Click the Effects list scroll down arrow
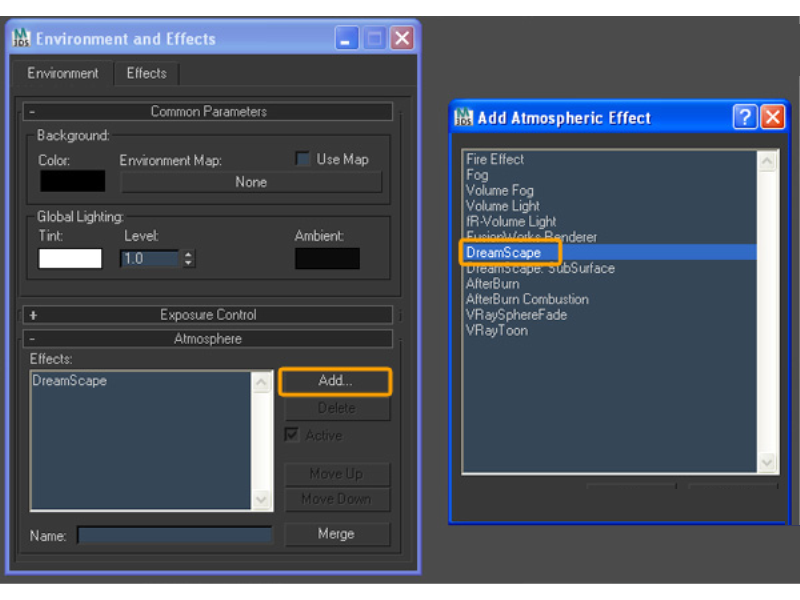Image resolution: width=800 pixels, height=600 pixels. pyautogui.click(x=262, y=498)
